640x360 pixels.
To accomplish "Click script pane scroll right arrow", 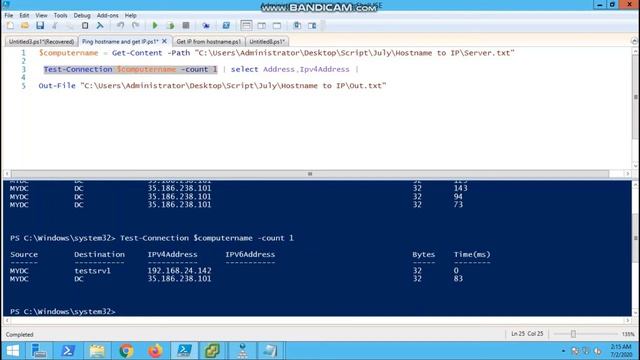I will [x=627, y=174].
